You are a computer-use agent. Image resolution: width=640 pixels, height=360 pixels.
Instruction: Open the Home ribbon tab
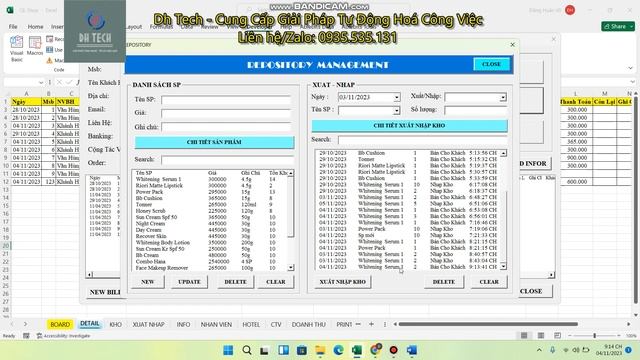point(36,26)
